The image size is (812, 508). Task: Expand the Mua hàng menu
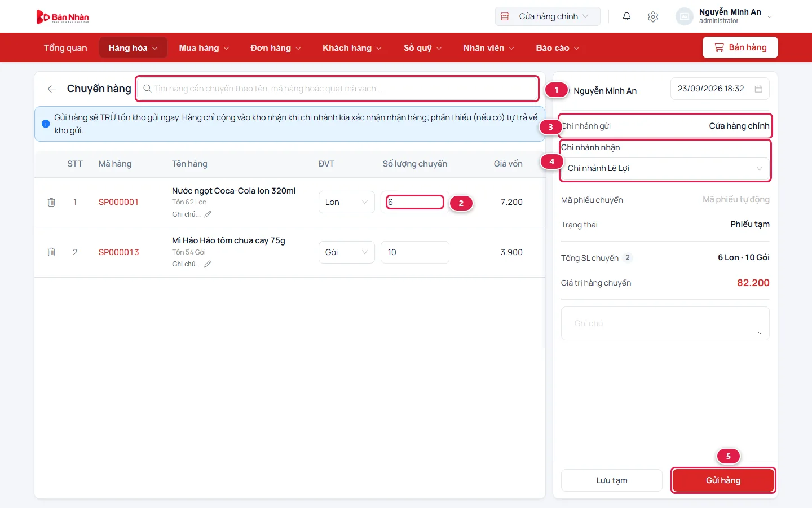pos(204,48)
